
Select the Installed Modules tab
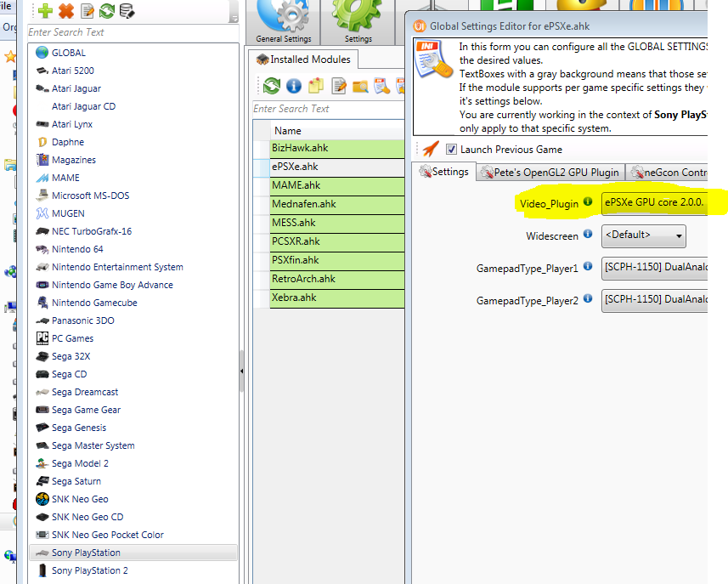(304, 60)
